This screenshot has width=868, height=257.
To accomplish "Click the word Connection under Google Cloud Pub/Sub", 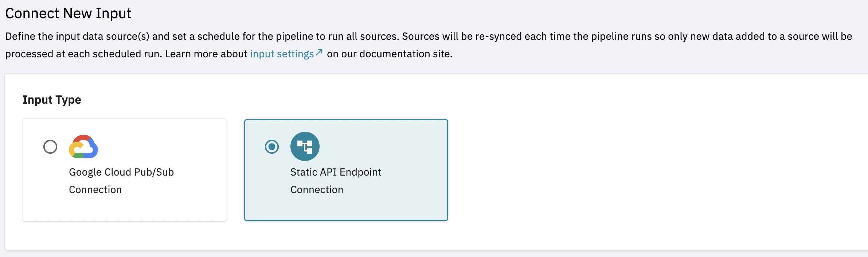I will (95, 190).
